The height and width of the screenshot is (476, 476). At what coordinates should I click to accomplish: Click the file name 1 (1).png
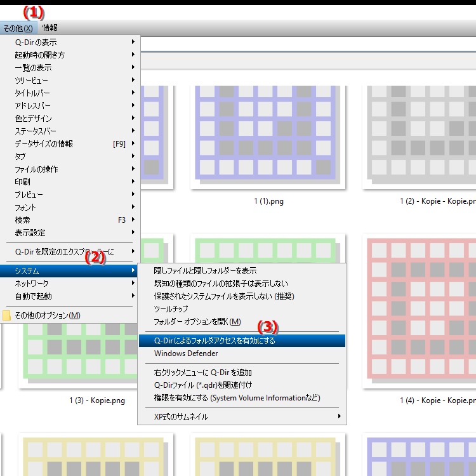[268, 201]
